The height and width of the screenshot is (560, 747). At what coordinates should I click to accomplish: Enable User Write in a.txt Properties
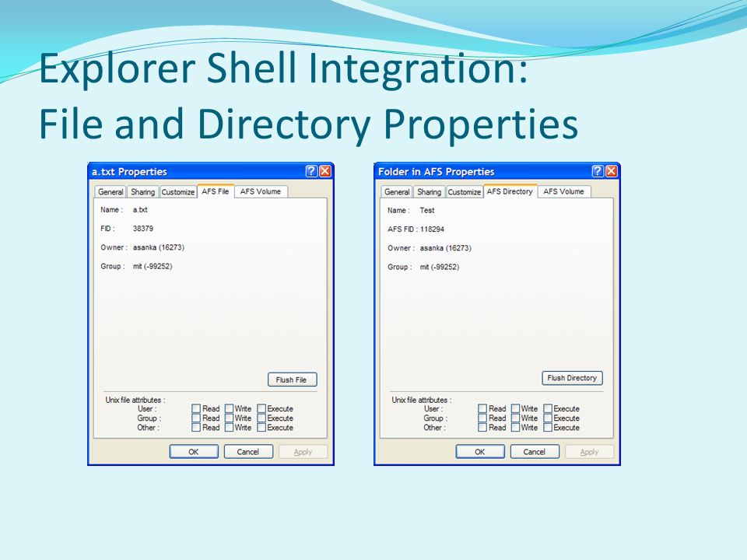pyautogui.click(x=229, y=408)
